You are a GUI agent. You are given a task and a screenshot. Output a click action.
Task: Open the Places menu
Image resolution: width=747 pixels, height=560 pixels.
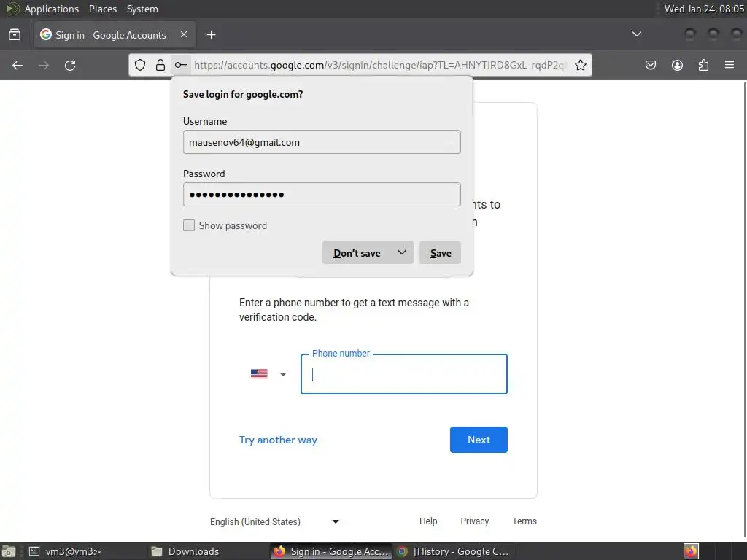coord(102,9)
